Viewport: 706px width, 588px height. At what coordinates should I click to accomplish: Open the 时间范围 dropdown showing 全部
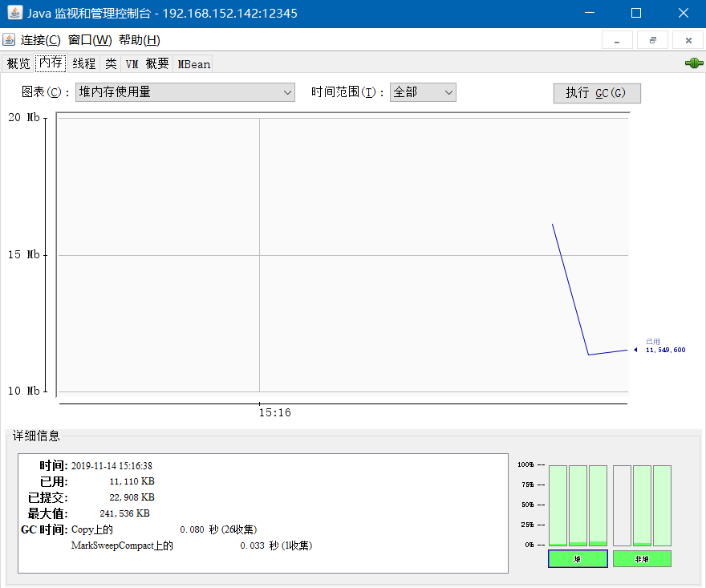(423, 91)
